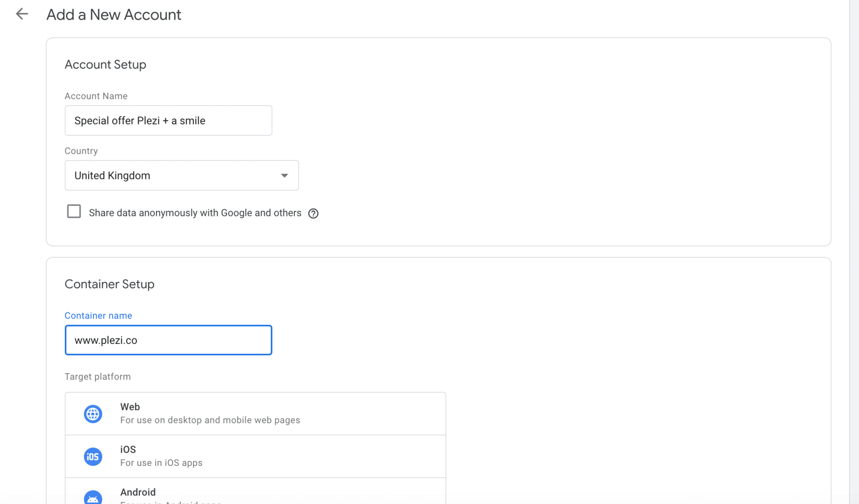Click 'For use on desktop and mobile web pages'
Screen dimensions: 859x504
point(210,420)
